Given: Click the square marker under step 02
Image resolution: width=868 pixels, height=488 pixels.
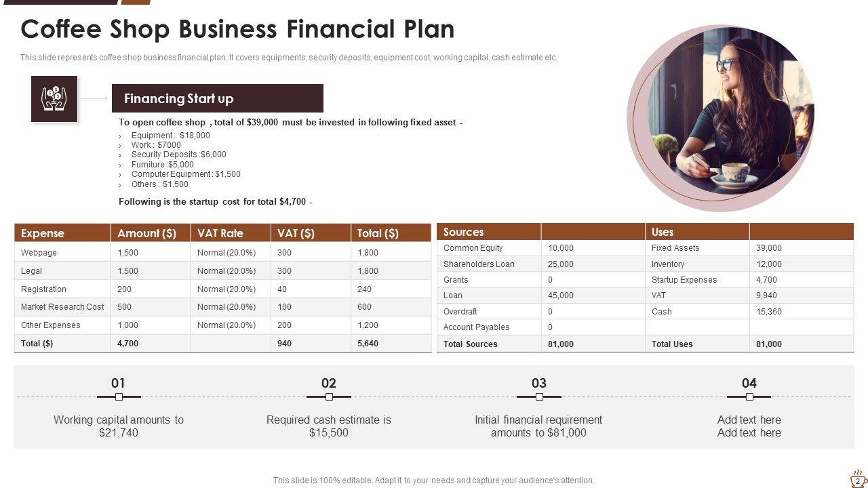Looking at the screenshot, I should point(329,397).
